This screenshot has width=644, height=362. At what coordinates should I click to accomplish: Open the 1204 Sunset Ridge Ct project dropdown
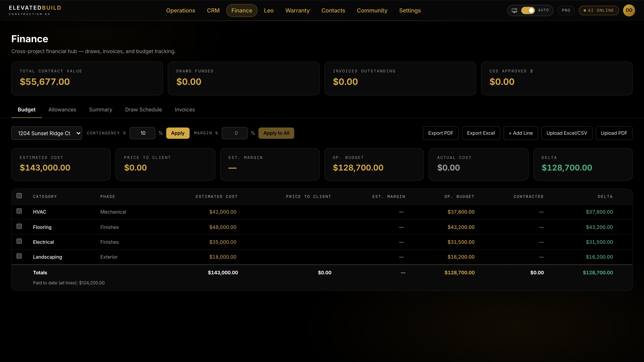point(46,133)
